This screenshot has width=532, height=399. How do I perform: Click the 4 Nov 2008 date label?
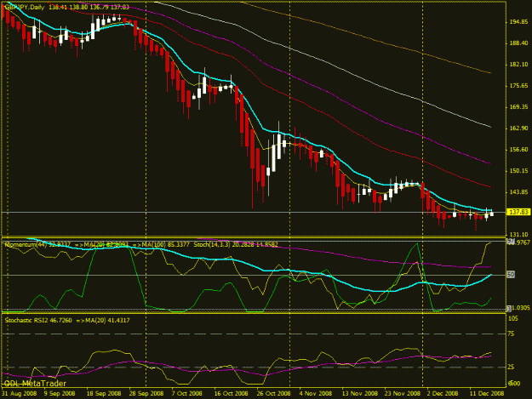point(316,394)
